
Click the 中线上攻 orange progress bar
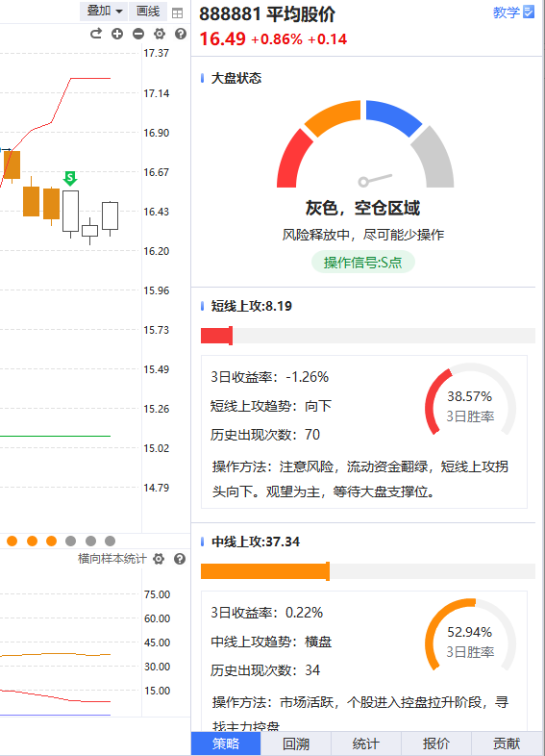[x=368, y=571]
